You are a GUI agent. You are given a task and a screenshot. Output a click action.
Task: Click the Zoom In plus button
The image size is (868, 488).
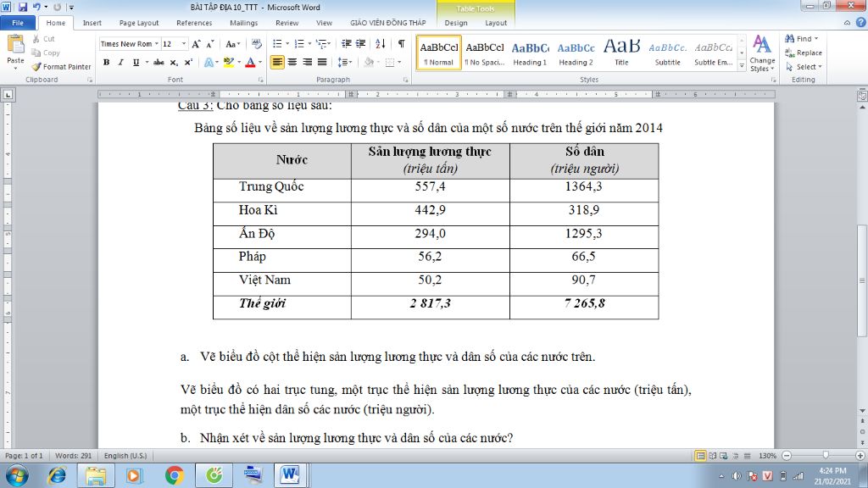click(860, 455)
